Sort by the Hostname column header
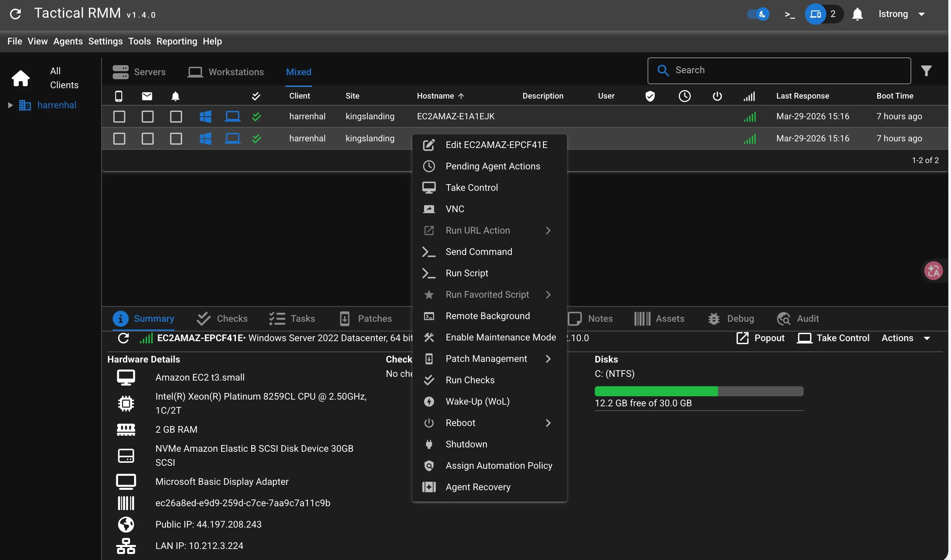This screenshot has height=560, width=951. (440, 96)
